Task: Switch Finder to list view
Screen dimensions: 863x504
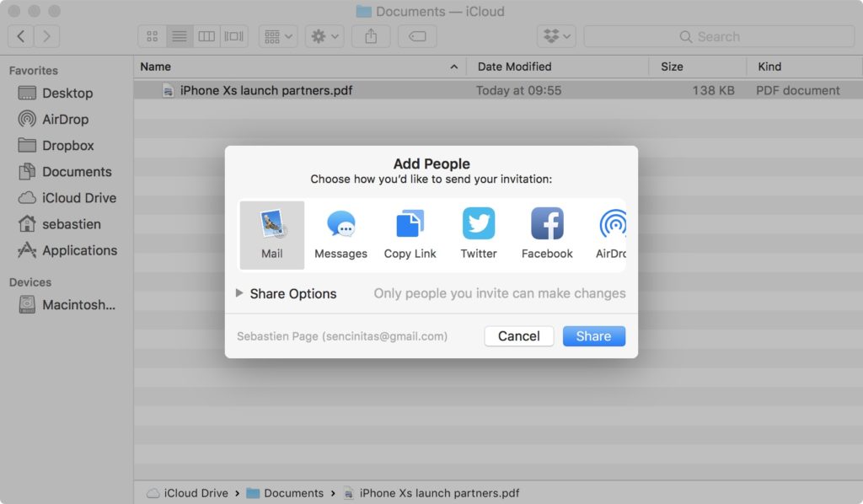Action: (x=180, y=36)
